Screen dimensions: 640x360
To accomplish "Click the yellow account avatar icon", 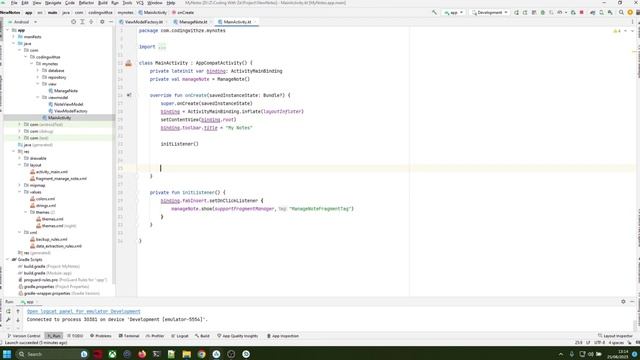I will 630,12.
